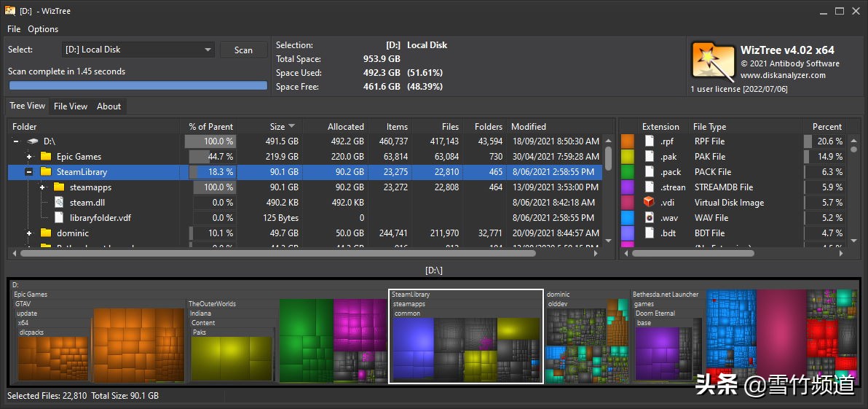Expand the Epic Games folder node
The width and height of the screenshot is (868, 409).
coord(29,157)
